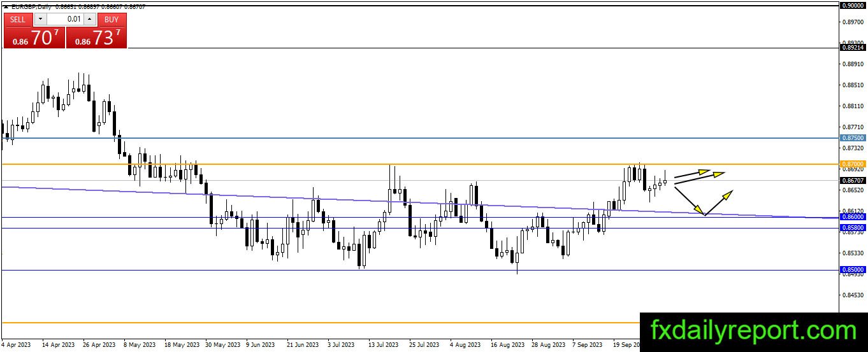Click the EURGBP,Daily chart title
The width and height of the screenshot is (868, 352).
[31, 6]
